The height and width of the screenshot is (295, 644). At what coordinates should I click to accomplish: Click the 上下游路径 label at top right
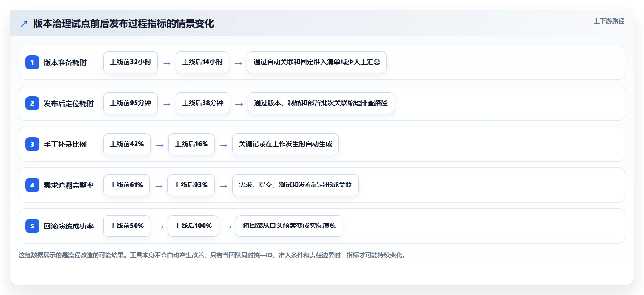[x=609, y=21]
